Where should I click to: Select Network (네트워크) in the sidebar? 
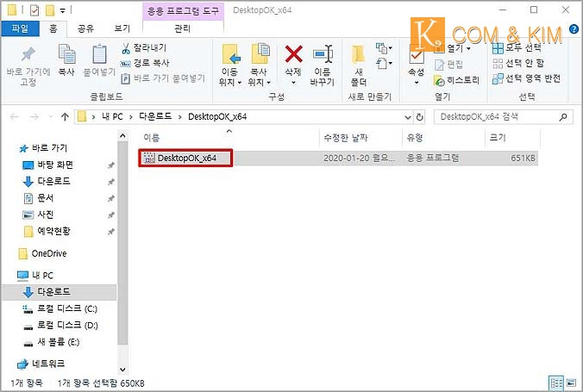point(41,364)
